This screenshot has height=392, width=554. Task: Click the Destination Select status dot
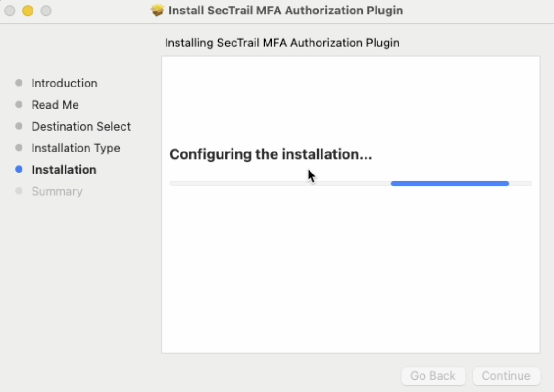(18, 126)
